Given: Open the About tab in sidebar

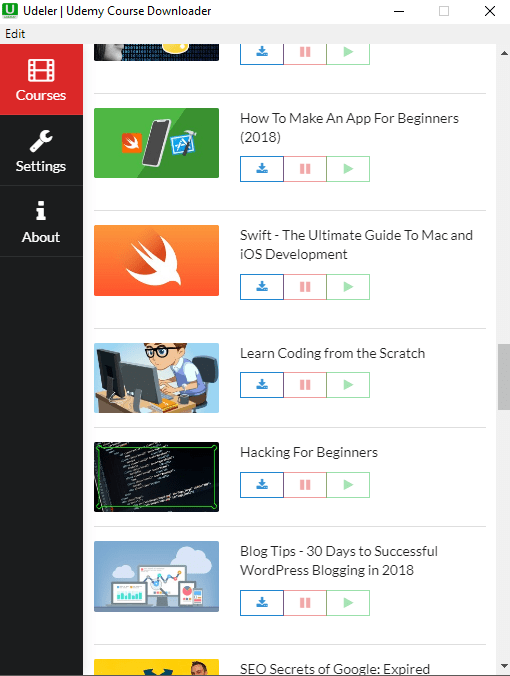Looking at the screenshot, I should pos(41,222).
